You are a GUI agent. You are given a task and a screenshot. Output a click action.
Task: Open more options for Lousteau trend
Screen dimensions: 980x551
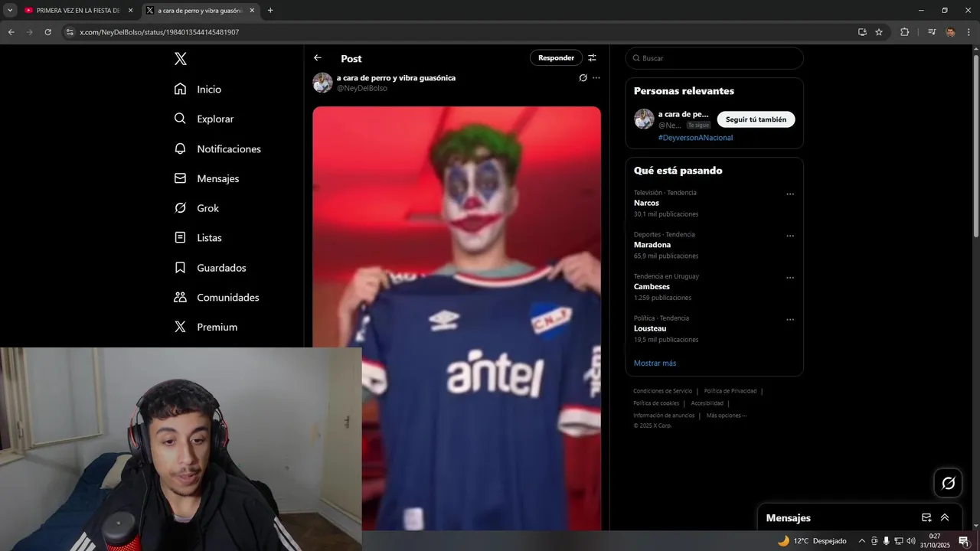tap(790, 320)
